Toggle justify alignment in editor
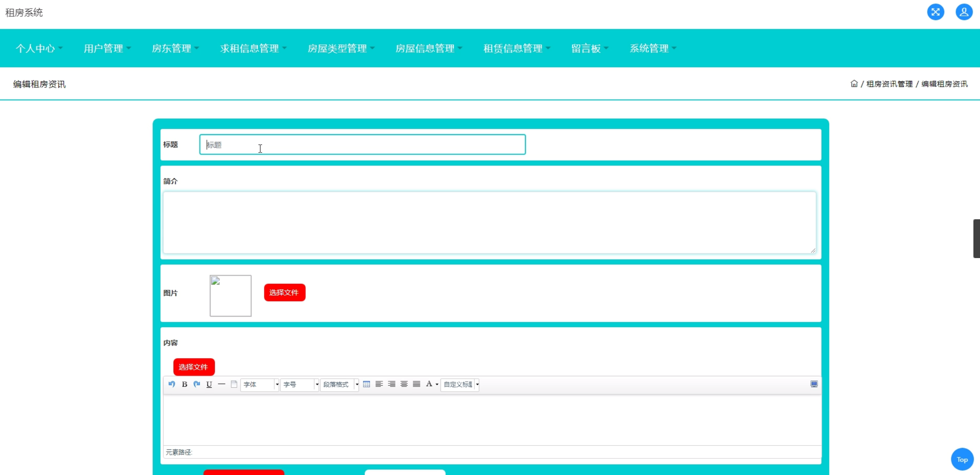980x475 pixels. click(416, 384)
